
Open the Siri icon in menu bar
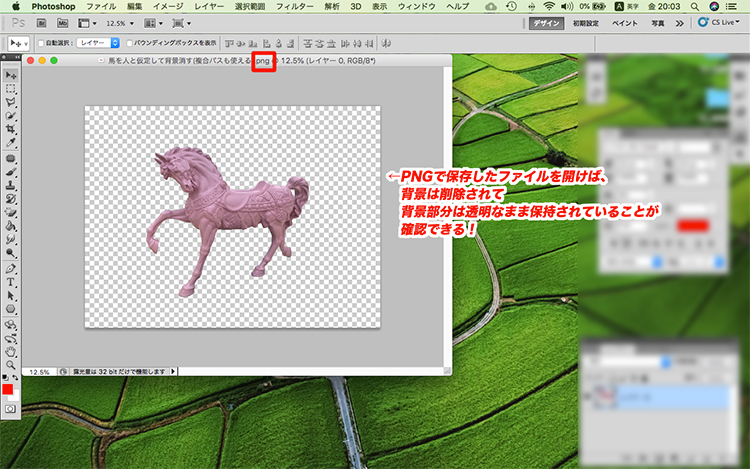coord(714,6)
